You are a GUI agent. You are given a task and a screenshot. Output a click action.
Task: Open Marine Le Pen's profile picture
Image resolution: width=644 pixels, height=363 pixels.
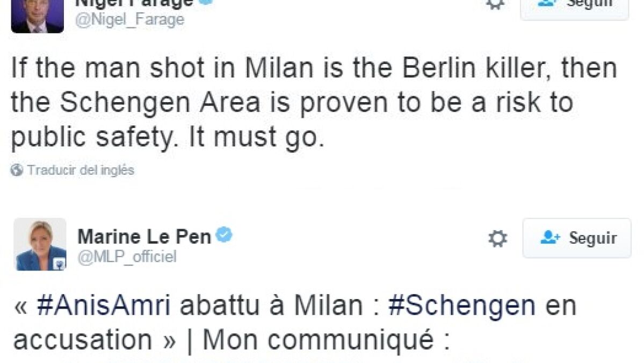(40, 244)
